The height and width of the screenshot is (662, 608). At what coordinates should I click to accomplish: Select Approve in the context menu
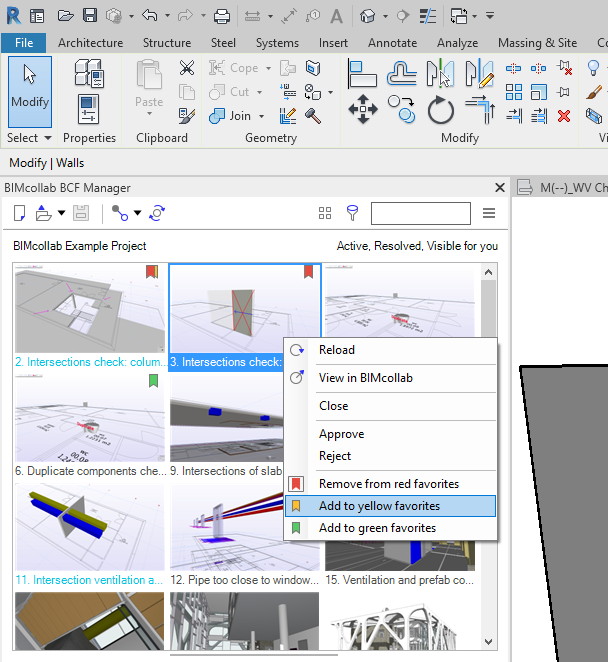391,434
